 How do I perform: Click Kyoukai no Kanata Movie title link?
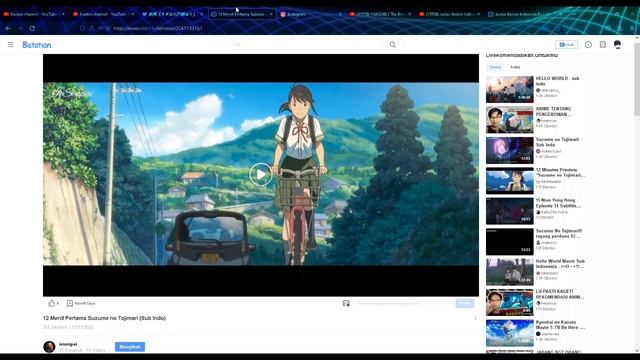[x=560, y=325]
